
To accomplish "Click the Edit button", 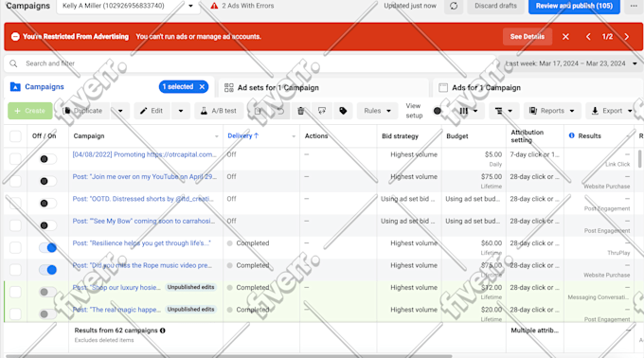I will tap(152, 111).
